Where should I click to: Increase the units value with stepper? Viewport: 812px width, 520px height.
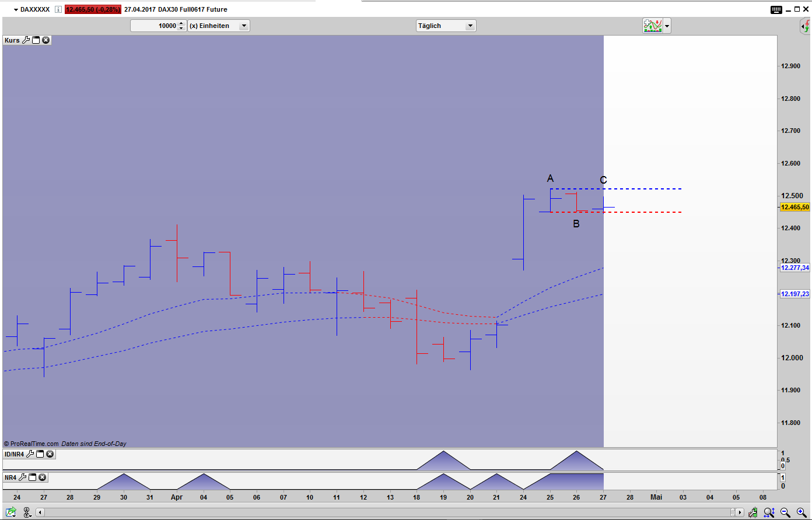pyautogui.click(x=181, y=23)
